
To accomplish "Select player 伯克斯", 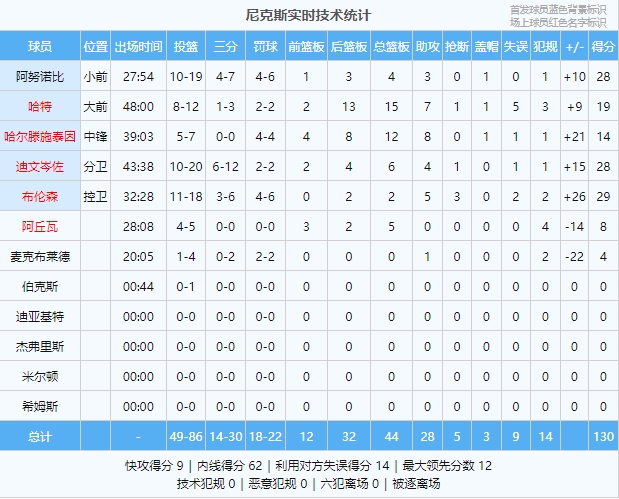I will [x=40, y=286].
